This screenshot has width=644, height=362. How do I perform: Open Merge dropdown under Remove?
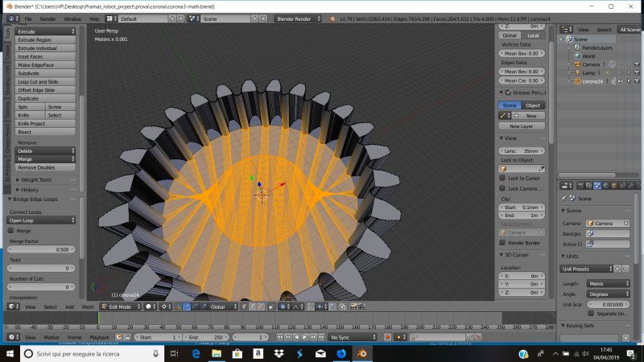click(x=45, y=158)
